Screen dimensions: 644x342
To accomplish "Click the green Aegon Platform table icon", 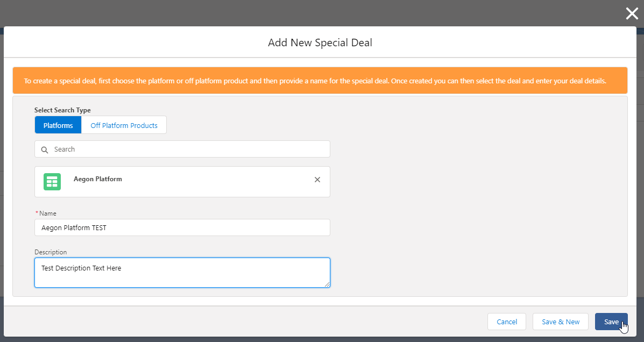I will click(52, 182).
